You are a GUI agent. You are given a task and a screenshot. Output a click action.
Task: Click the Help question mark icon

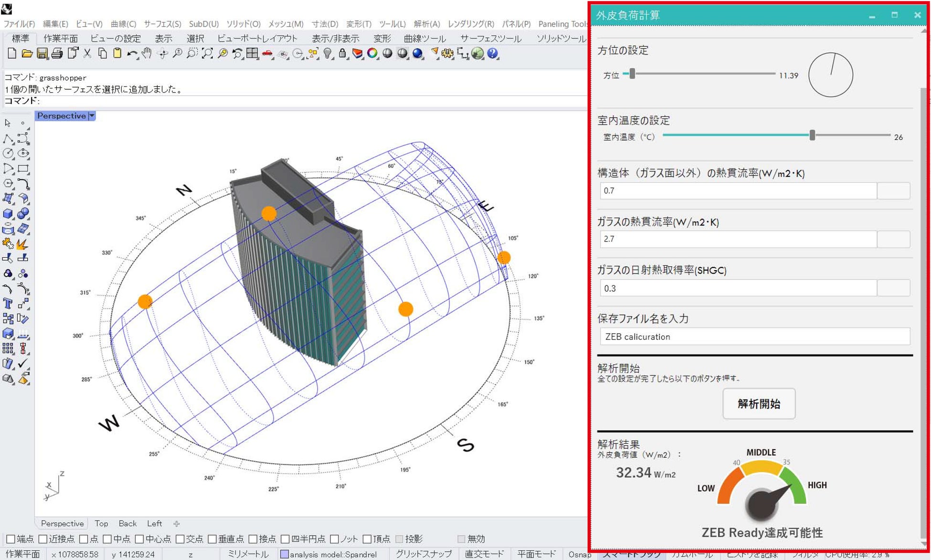pos(493,53)
